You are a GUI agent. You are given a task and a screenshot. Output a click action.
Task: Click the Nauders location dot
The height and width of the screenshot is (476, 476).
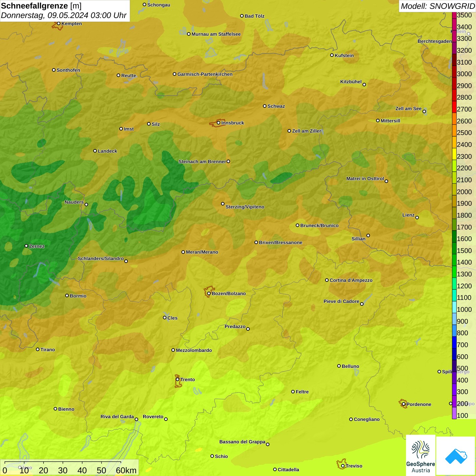click(x=86, y=204)
